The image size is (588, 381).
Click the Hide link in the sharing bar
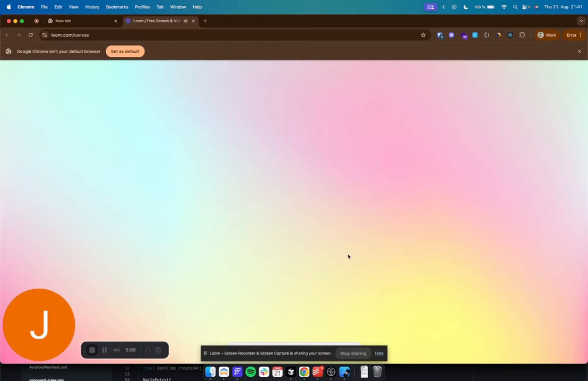[379, 353]
